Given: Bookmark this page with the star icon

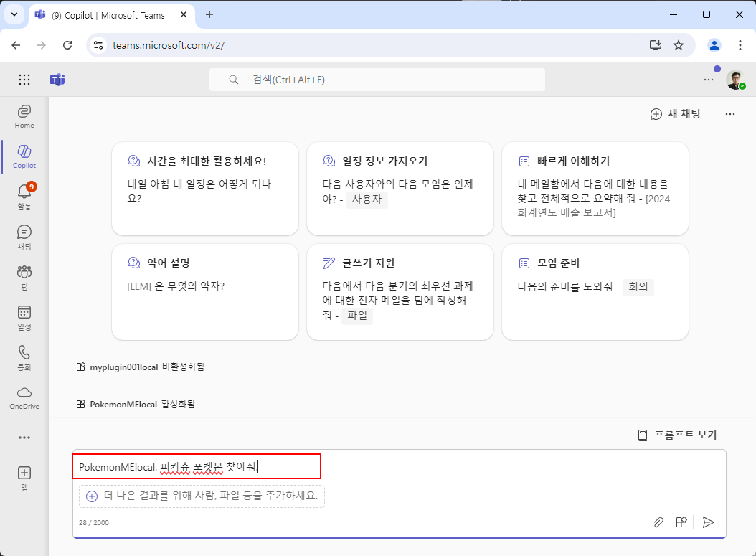Looking at the screenshot, I should (679, 45).
